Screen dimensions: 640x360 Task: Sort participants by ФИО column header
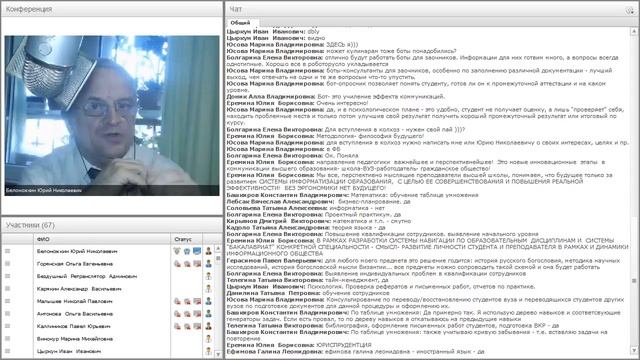(102, 239)
